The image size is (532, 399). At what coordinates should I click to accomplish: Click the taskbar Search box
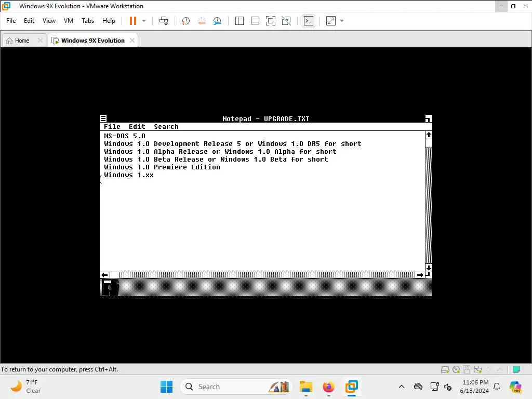click(236, 387)
